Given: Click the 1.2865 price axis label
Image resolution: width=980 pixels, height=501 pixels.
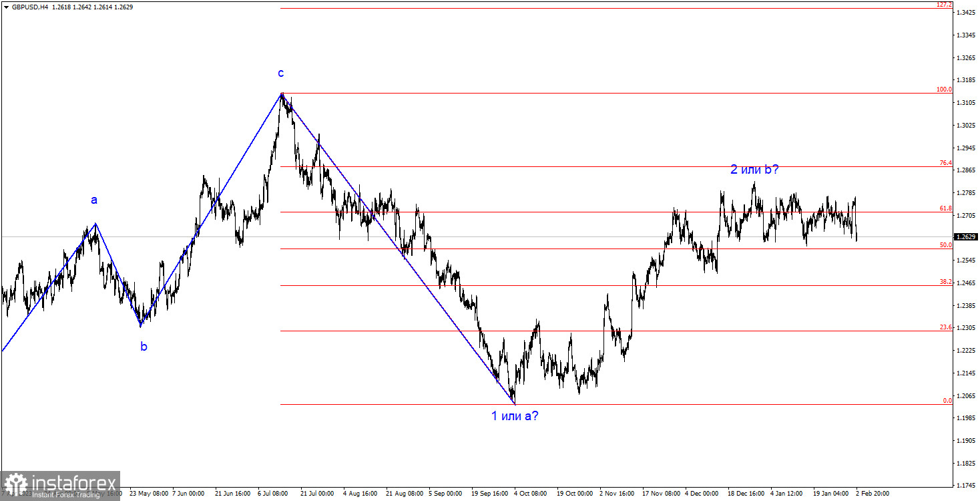Looking at the screenshot, I should point(965,170).
